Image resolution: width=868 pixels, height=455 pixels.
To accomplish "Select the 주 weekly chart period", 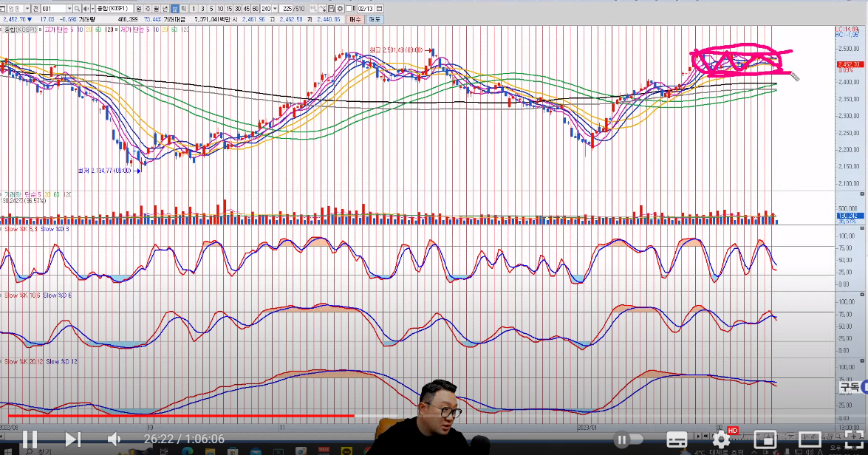I will (x=148, y=9).
